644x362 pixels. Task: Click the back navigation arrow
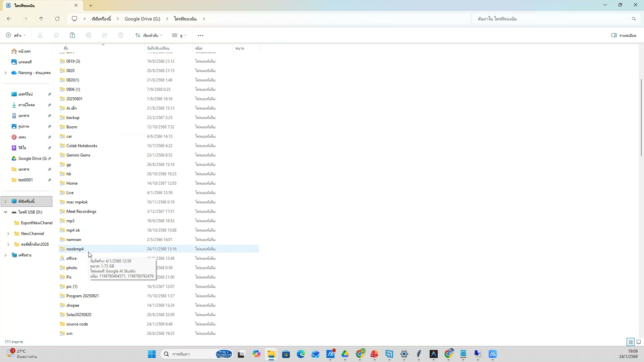point(9,19)
